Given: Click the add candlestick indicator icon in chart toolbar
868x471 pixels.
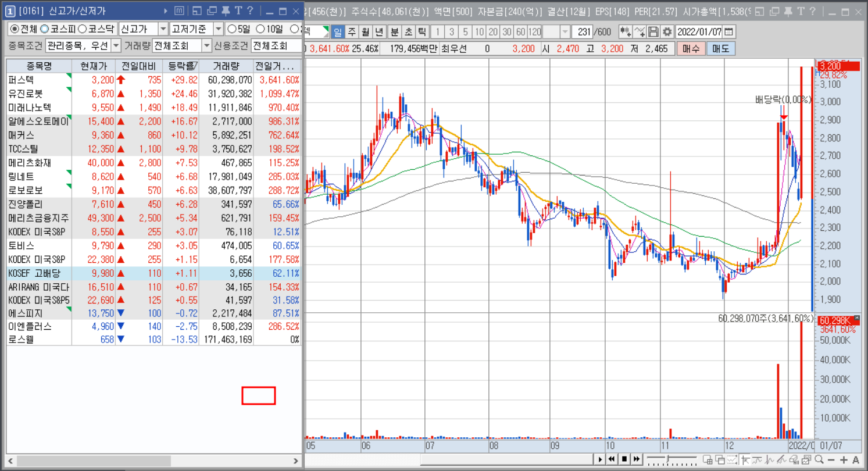Looking at the screenshot, I should click(x=626, y=31).
